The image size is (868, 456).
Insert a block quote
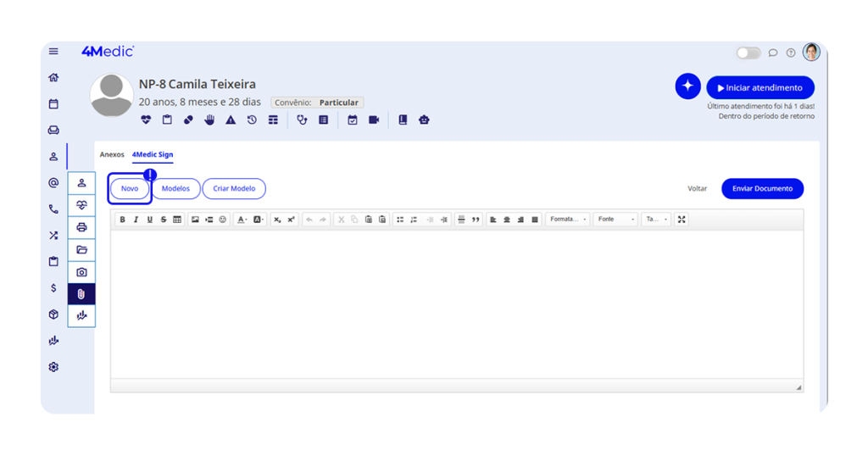pyautogui.click(x=476, y=220)
